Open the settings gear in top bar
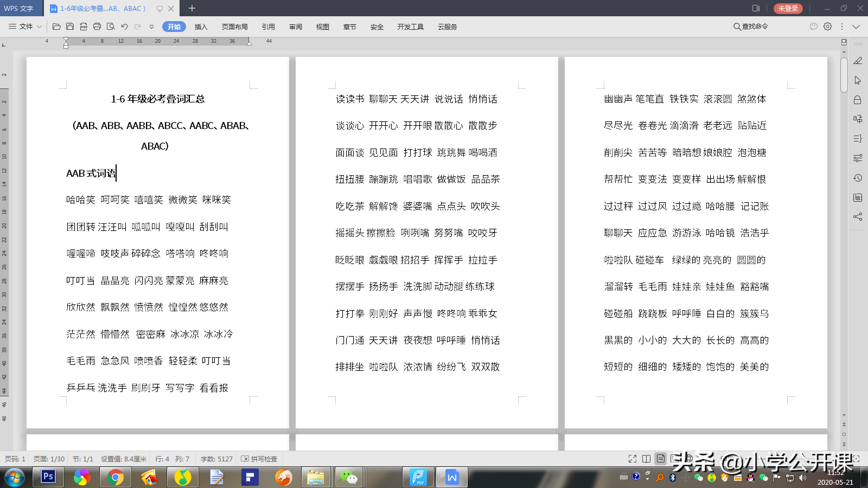 [827, 27]
